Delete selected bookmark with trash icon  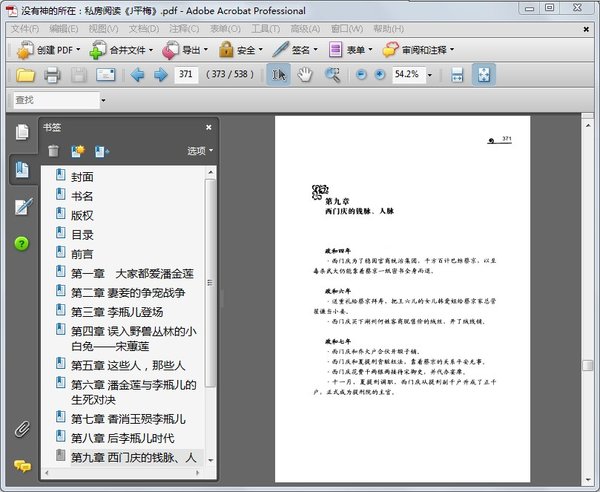pos(53,151)
